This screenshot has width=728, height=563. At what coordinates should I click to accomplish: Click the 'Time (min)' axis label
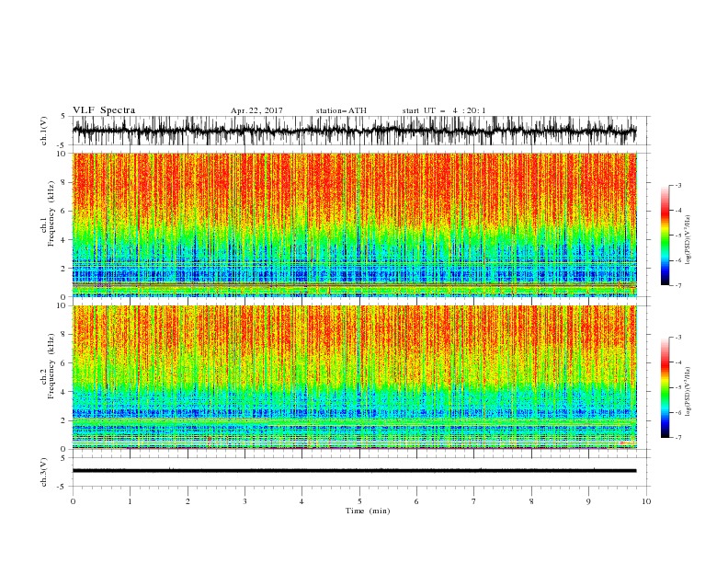point(368,511)
